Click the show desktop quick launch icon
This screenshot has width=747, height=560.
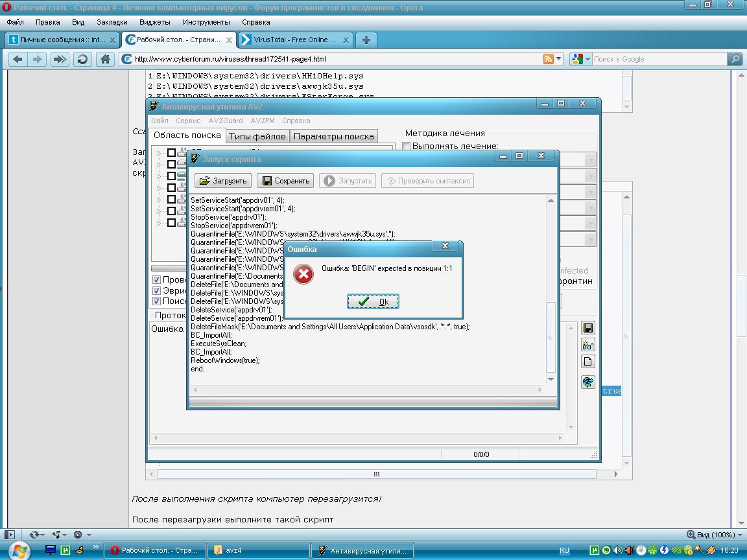50,550
